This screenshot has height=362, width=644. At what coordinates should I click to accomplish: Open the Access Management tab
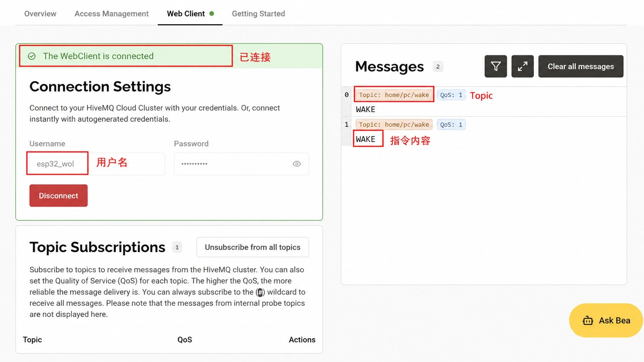(x=112, y=14)
